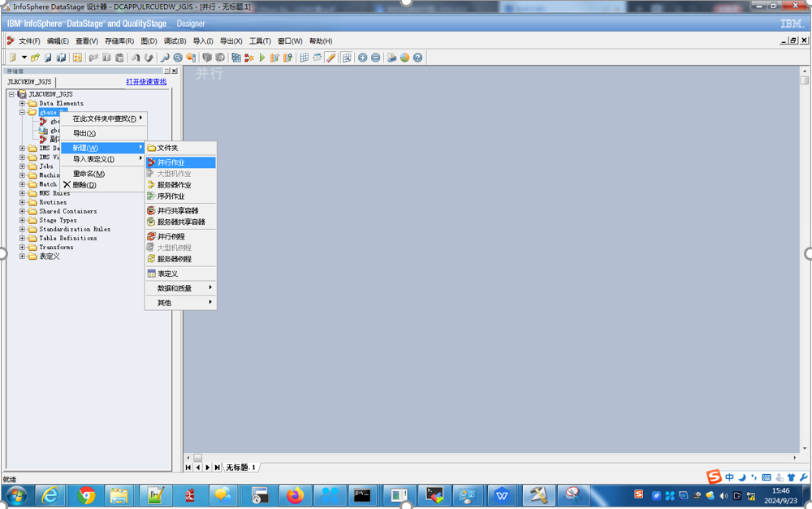Viewport: 812px width, 509px height.
Task: Click the Paste clipboard toolbar icon
Action: coord(119,58)
